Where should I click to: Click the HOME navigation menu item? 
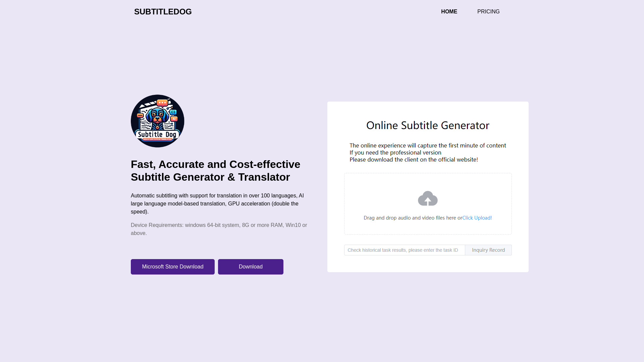coord(449,11)
